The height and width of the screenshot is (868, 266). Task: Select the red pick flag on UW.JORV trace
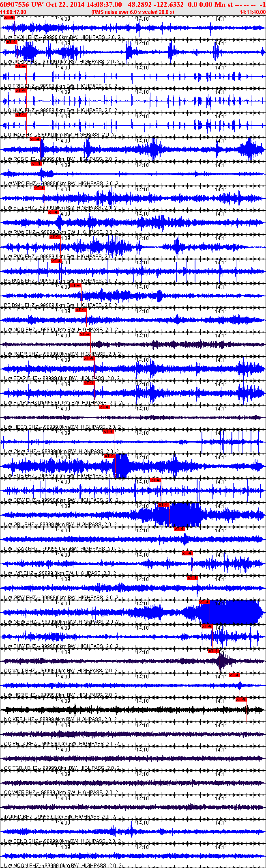(12, 42)
